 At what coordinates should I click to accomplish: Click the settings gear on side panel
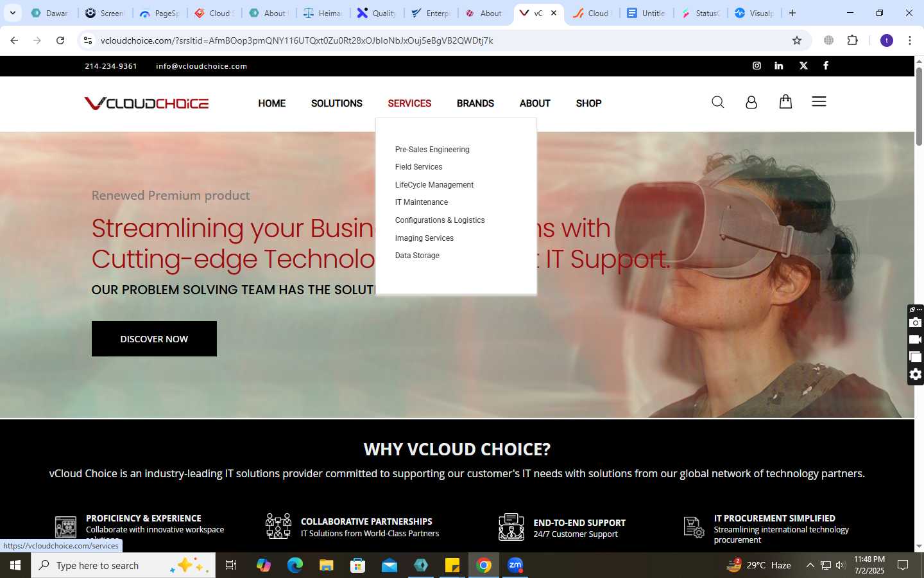coord(916,374)
